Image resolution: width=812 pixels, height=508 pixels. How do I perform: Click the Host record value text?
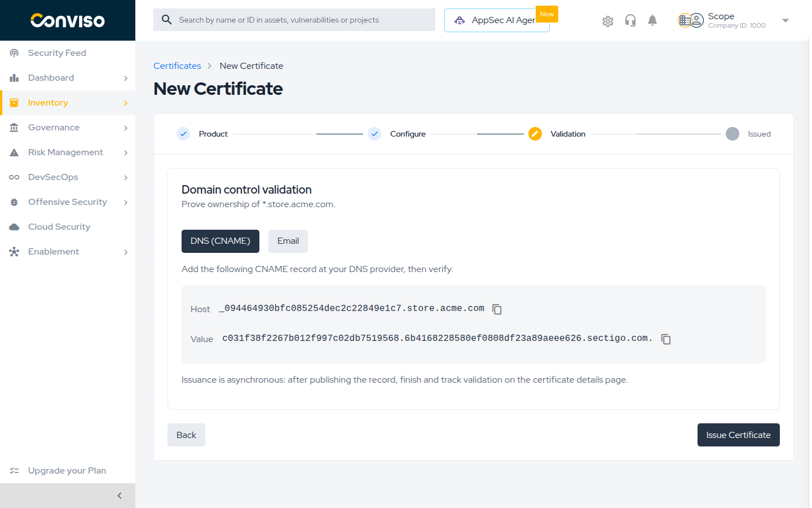point(352,308)
